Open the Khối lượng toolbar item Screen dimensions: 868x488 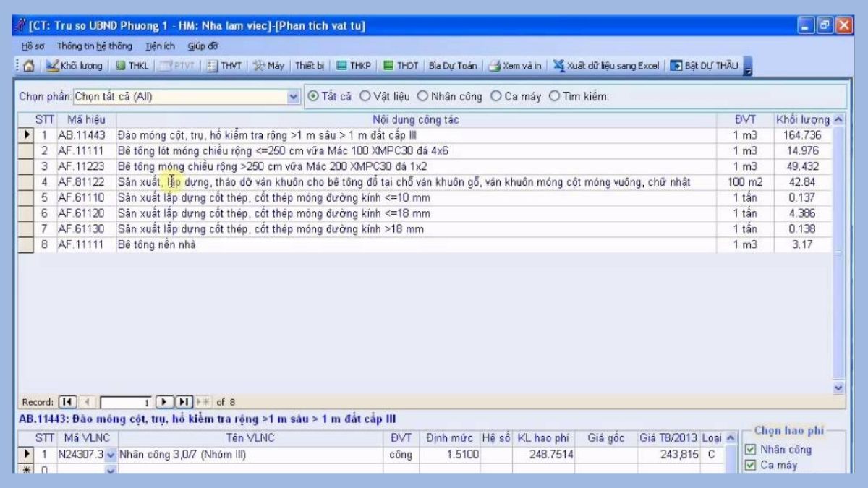75,66
